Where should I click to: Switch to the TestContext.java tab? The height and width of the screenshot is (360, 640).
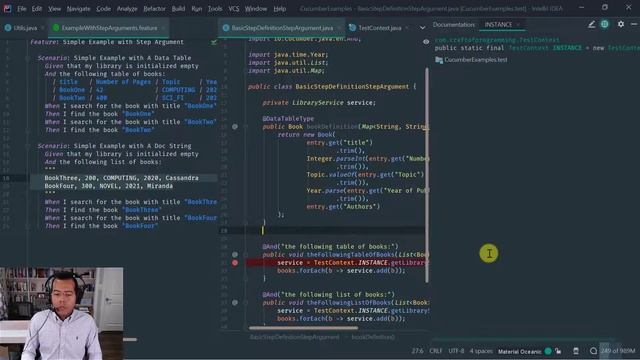[380, 28]
